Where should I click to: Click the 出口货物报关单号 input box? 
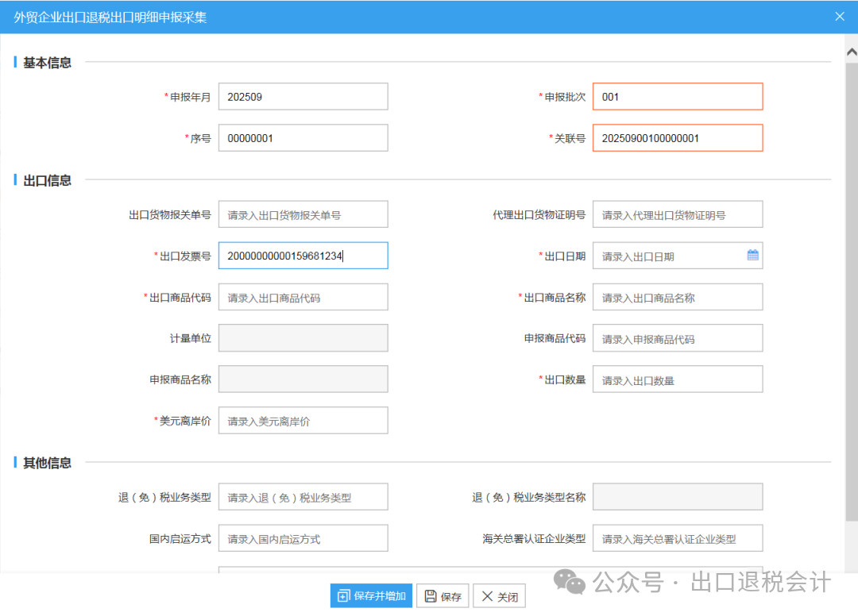[x=303, y=214]
